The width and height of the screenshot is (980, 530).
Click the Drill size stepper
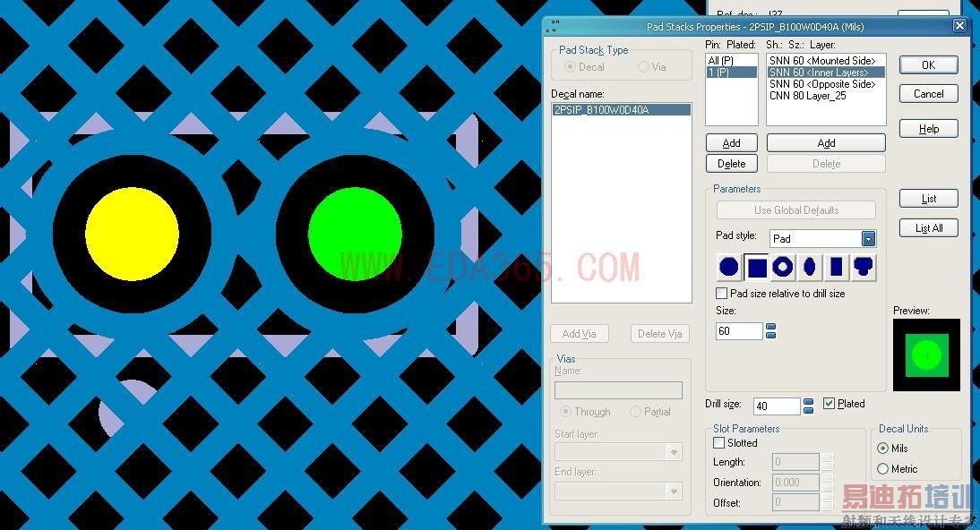coord(808,406)
